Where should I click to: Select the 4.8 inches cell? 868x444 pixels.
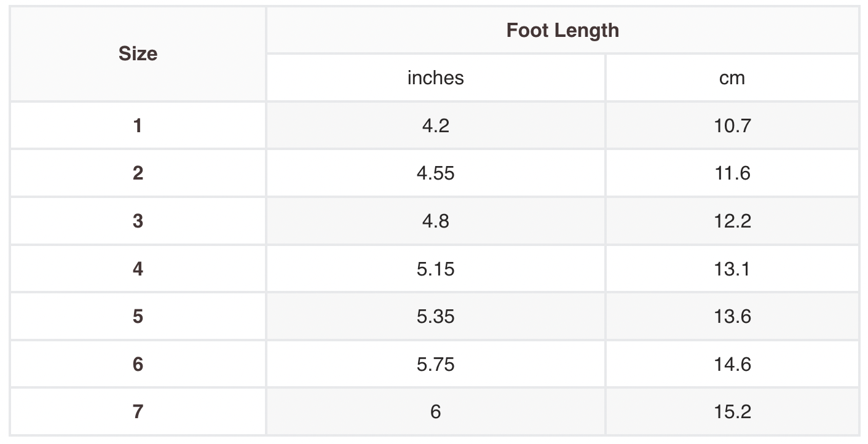click(435, 221)
